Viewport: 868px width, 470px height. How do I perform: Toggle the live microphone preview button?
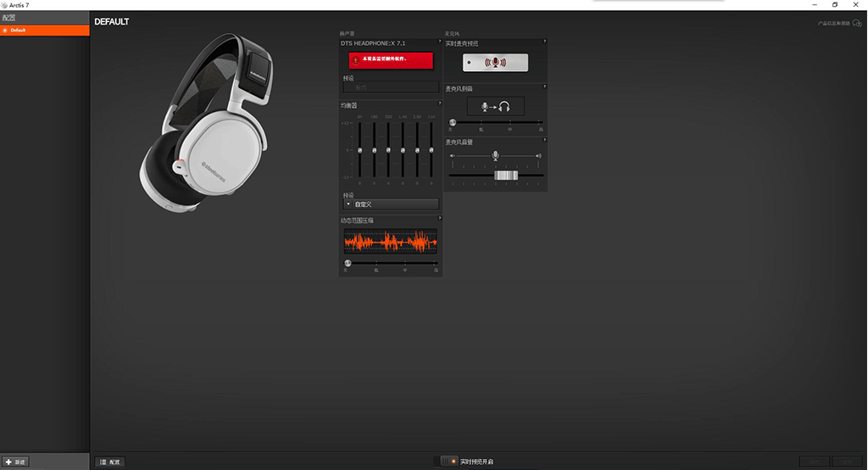[495, 63]
